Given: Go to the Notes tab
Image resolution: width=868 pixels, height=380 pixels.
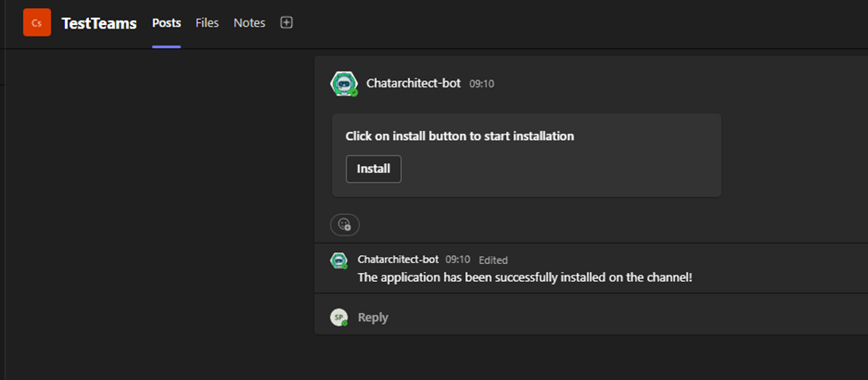Looking at the screenshot, I should [250, 23].
